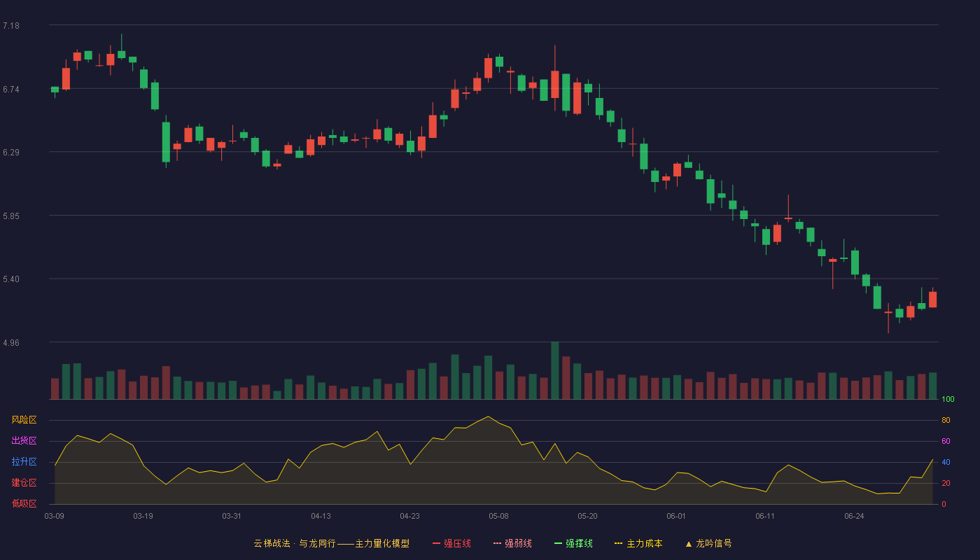
Task: Click the 风险区 zone label
Action: click(x=24, y=420)
